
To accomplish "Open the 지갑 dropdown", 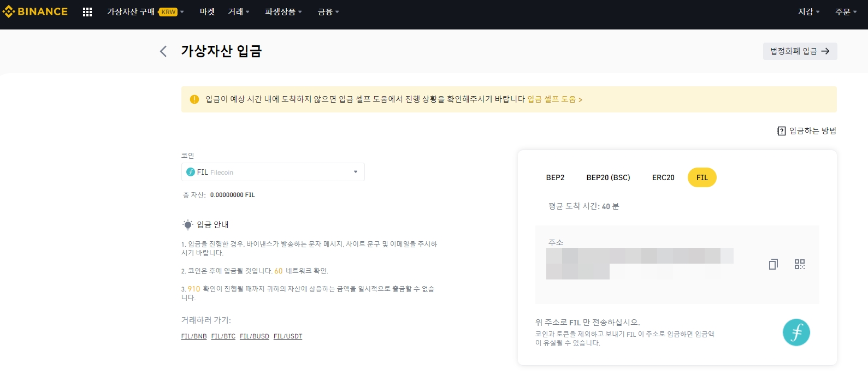I will 809,12.
